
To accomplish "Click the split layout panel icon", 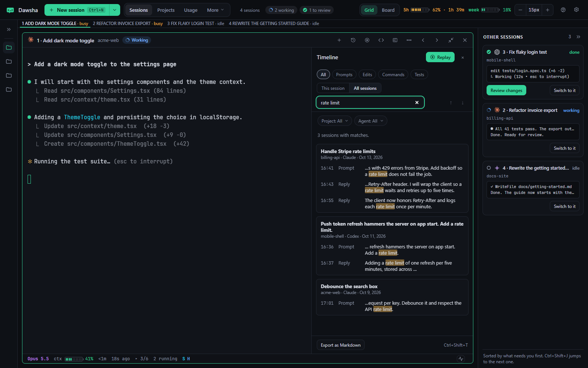I will point(395,40).
